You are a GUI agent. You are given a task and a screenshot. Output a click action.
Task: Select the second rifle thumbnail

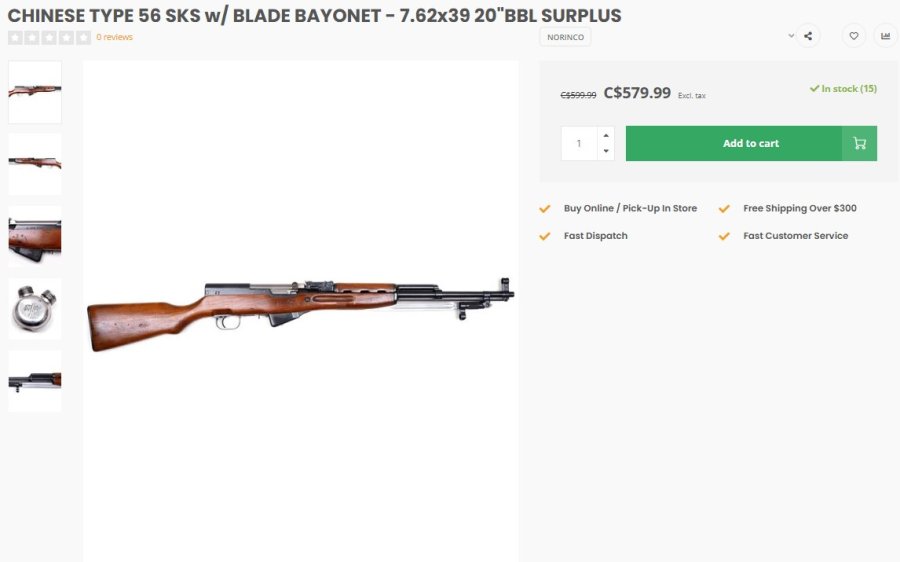click(x=35, y=164)
